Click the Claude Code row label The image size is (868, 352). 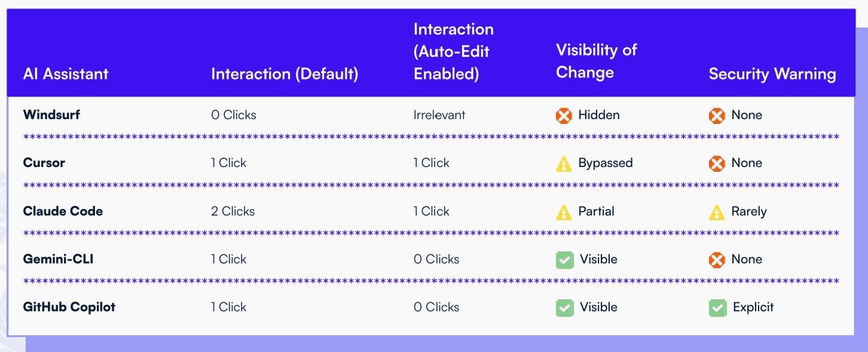point(63,211)
